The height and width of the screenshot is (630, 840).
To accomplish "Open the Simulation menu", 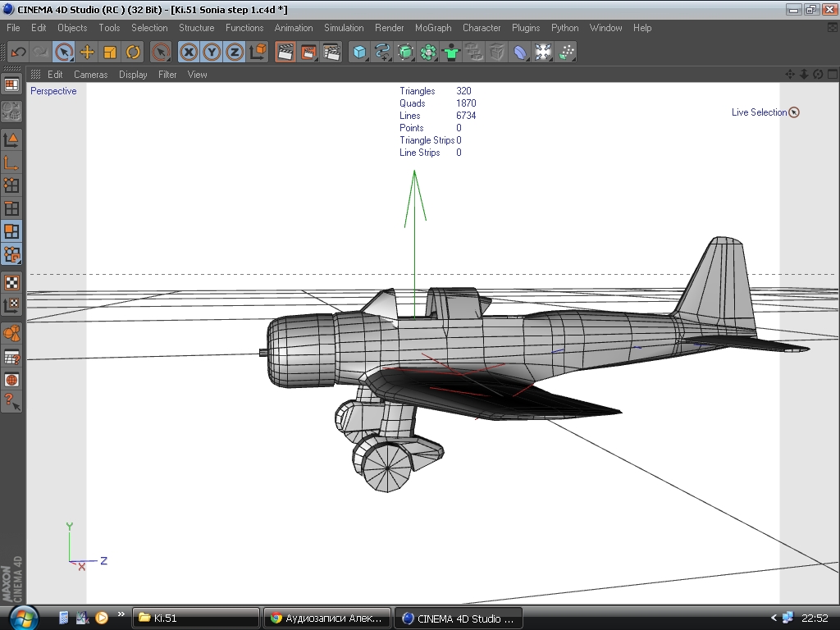I will coord(344,28).
